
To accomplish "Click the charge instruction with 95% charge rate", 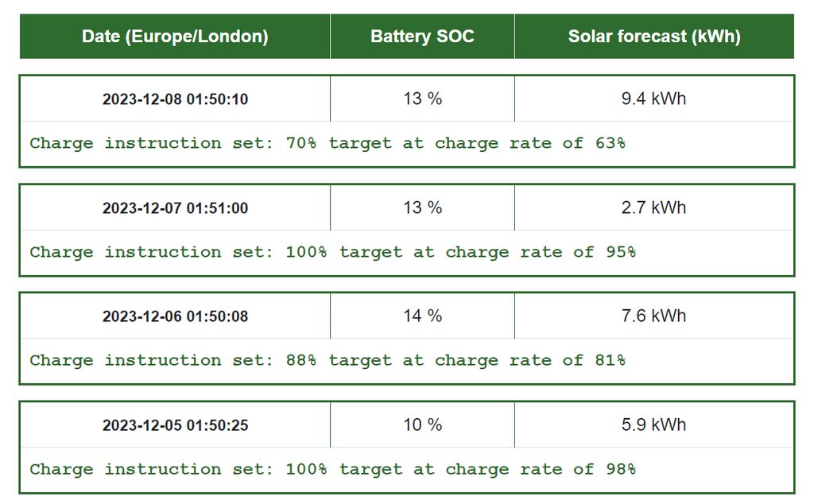I will (x=332, y=252).
